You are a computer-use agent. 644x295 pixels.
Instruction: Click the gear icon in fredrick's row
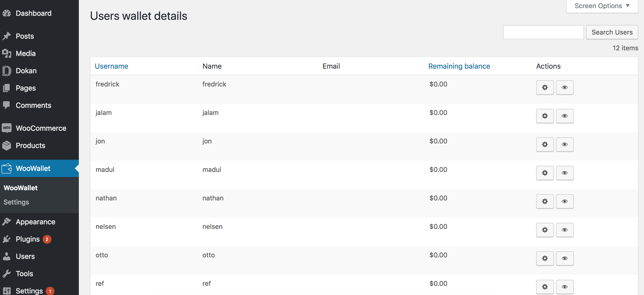click(x=545, y=87)
